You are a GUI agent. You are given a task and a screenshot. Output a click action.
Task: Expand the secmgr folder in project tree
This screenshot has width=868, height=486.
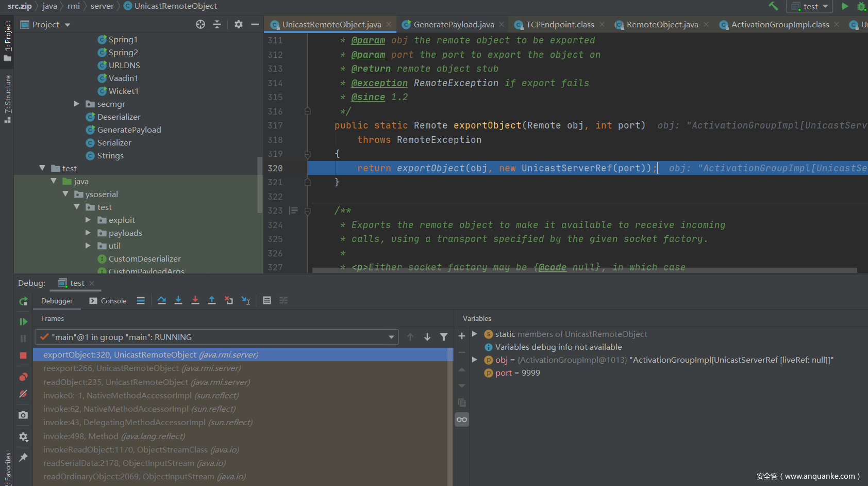click(77, 104)
